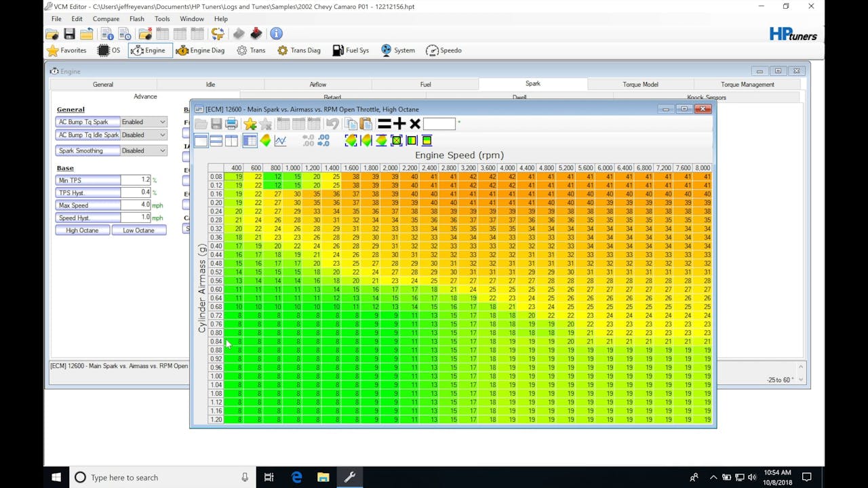Show the 2D line graph view
Image resolution: width=868 pixels, height=488 pixels.
[x=280, y=140]
